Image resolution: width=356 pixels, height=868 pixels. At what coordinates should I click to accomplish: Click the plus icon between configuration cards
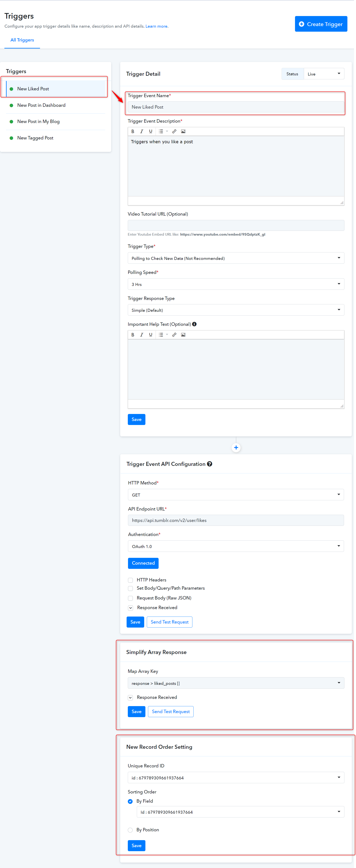[x=236, y=447]
